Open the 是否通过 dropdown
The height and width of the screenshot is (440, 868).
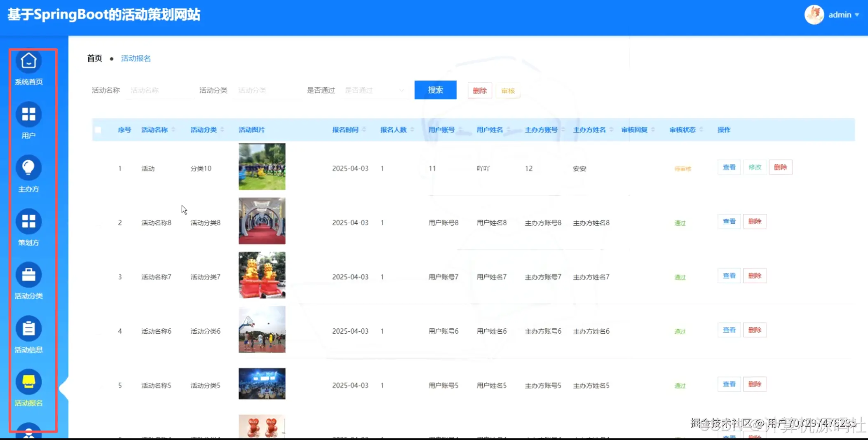(x=373, y=90)
